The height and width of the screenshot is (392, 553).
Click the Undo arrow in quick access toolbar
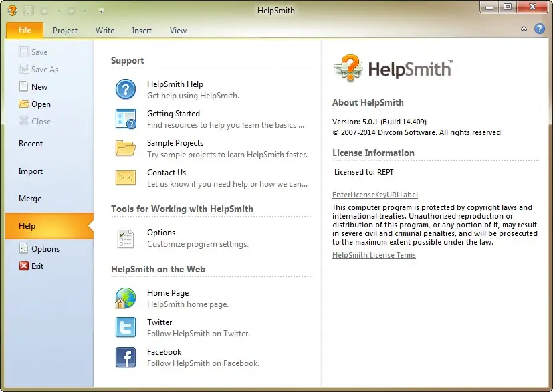(x=45, y=11)
